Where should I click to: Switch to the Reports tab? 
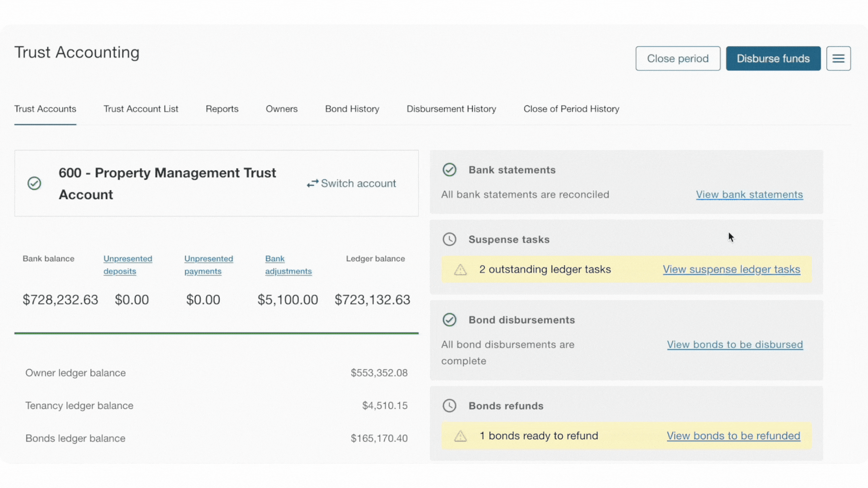click(x=222, y=109)
